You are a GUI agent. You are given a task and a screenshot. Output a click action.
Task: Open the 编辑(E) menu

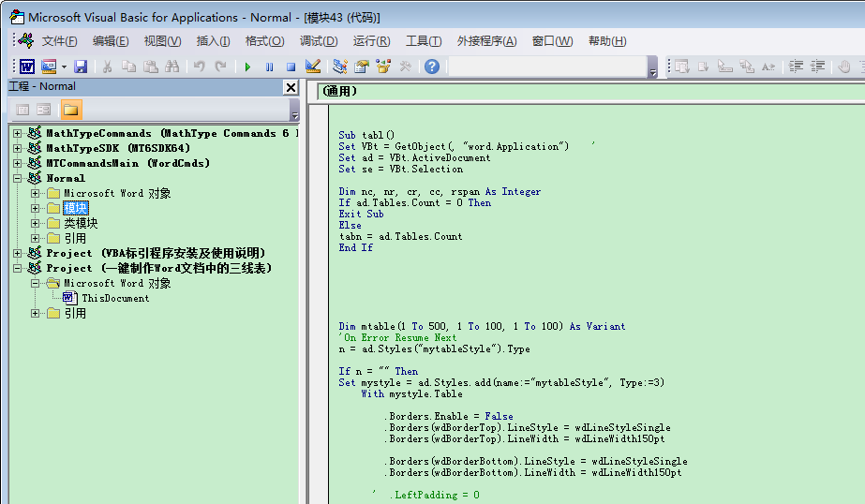(111, 41)
